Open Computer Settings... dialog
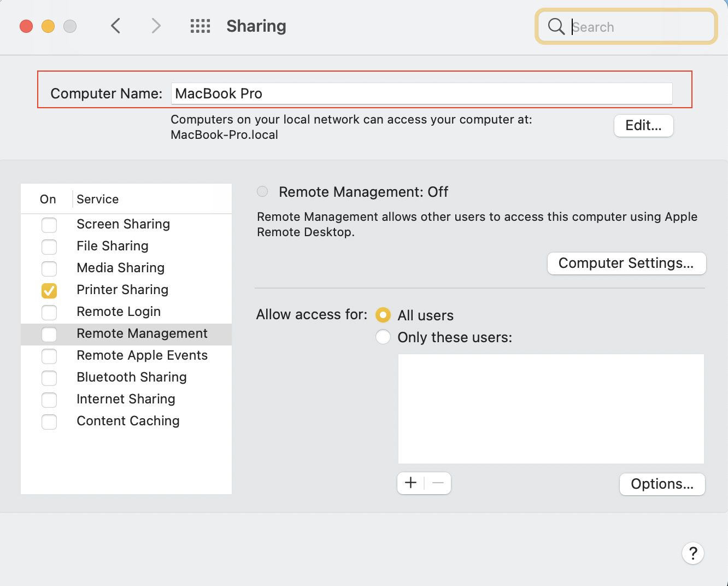The image size is (728, 586). click(626, 263)
